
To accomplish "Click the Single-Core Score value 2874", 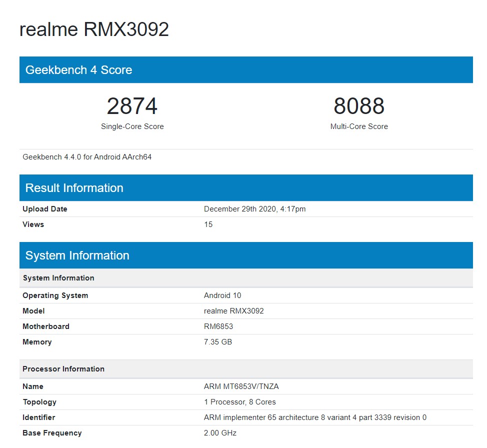I will (132, 105).
